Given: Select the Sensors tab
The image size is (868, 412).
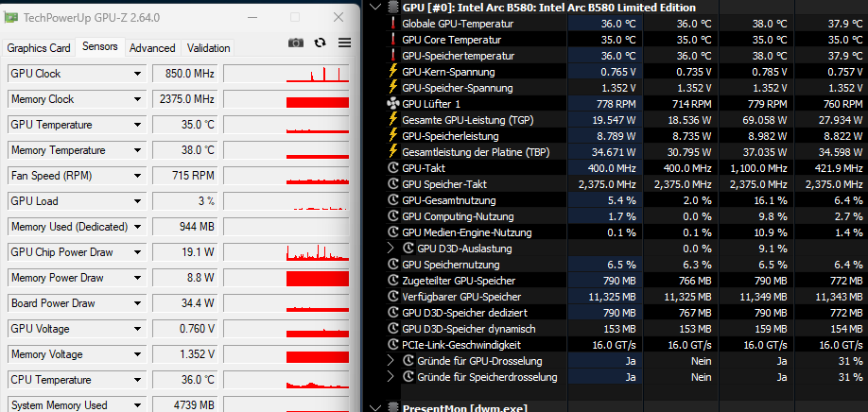Looking at the screenshot, I should pyautogui.click(x=100, y=46).
